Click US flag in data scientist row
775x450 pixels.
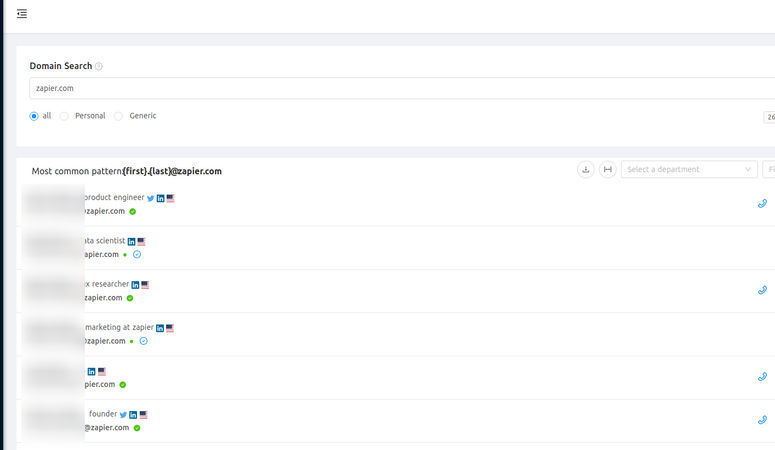click(141, 241)
